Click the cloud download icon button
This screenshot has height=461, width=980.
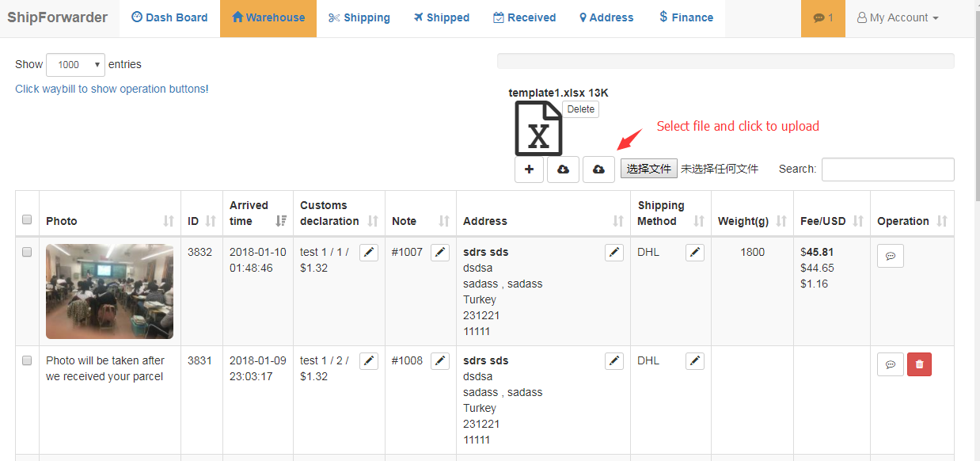click(x=563, y=170)
